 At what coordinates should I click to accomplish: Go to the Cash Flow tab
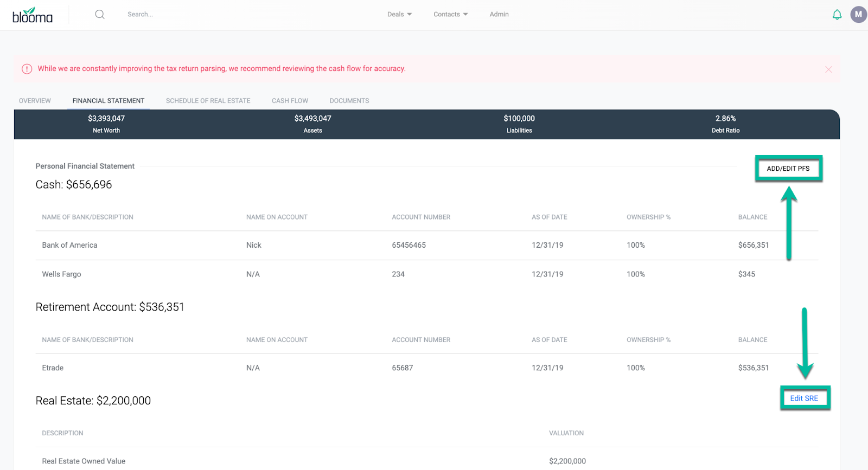click(290, 101)
